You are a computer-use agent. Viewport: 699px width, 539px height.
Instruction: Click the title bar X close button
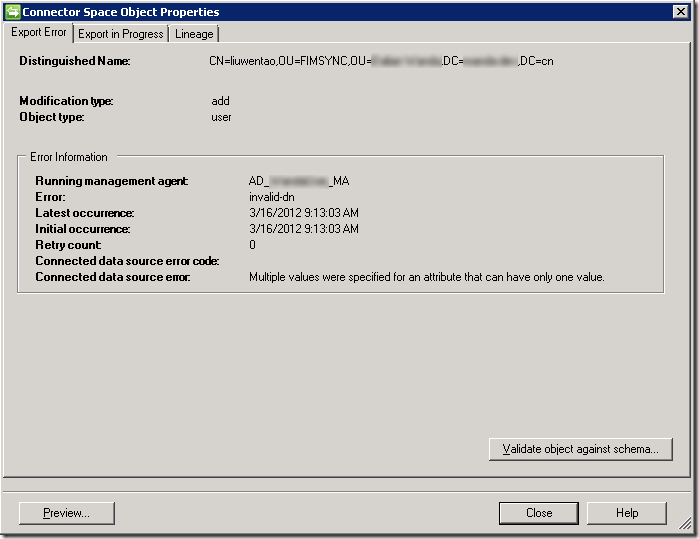pos(681,12)
